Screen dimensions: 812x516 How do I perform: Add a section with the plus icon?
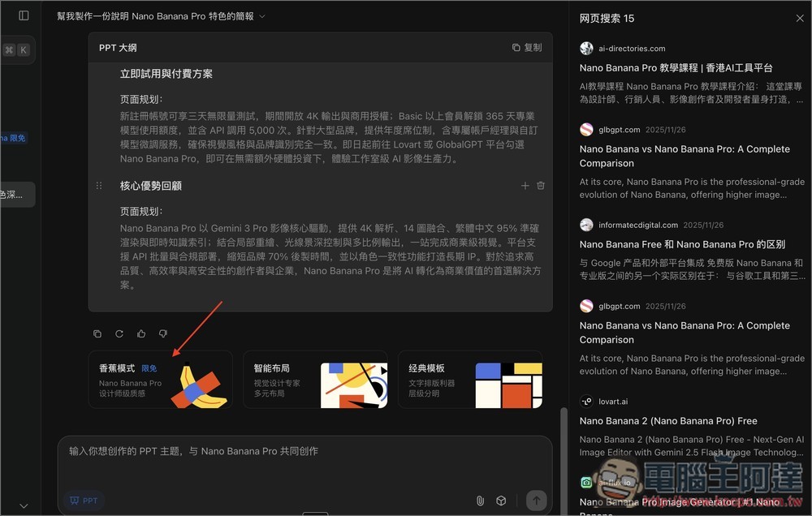(x=525, y=186)
